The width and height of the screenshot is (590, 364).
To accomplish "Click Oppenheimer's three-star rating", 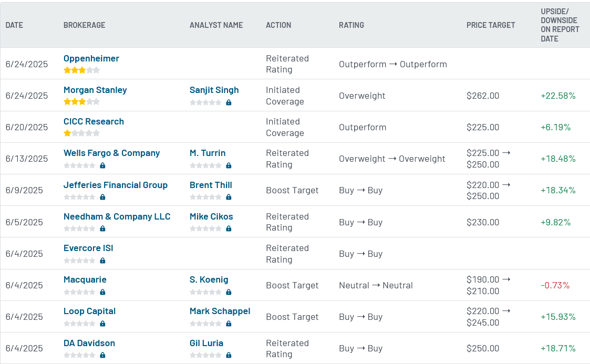I will pos(81,70).
